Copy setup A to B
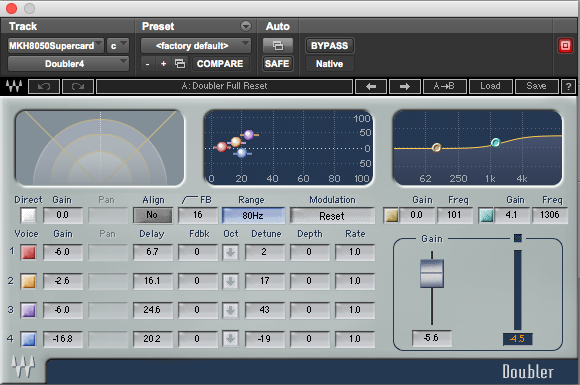Image resolution: width=580 pixels, height=385 pixels. (x=445, y=87)
